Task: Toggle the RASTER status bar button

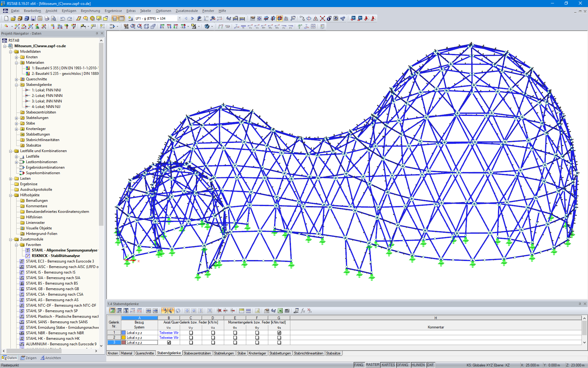Action: click(372, 365)
